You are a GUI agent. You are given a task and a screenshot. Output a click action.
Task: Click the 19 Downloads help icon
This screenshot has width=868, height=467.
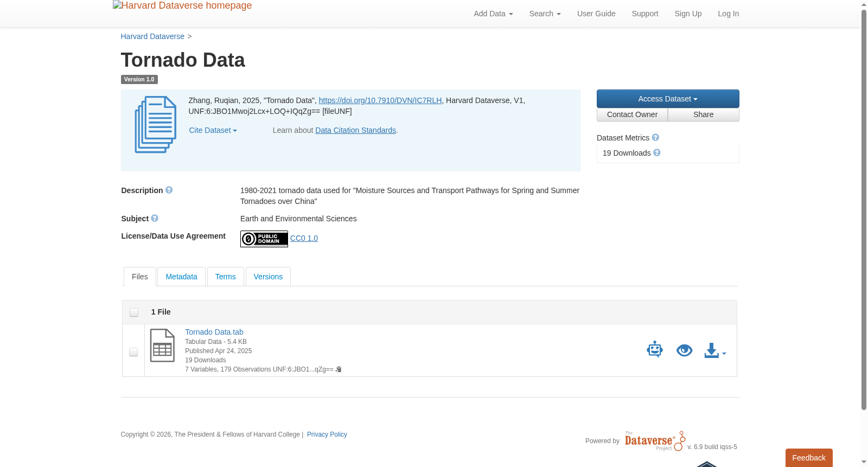coord(657,153)
